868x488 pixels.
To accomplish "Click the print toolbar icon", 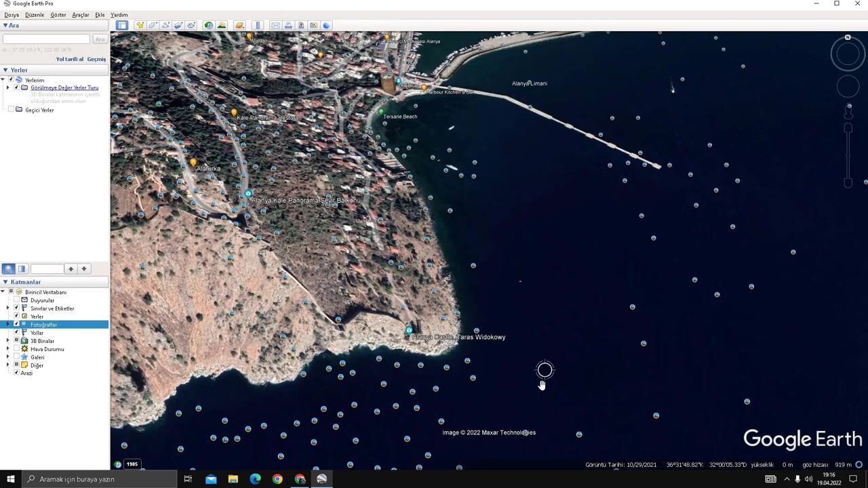I will [x=288, y=25].
